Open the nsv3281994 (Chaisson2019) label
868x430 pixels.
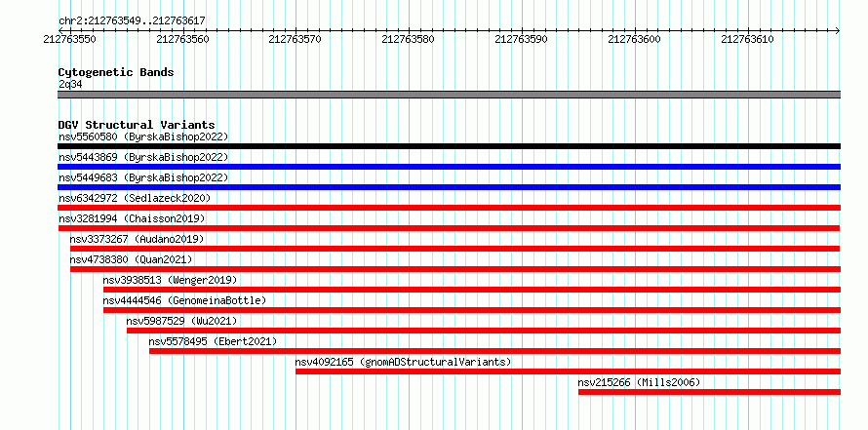pos(132,218)
